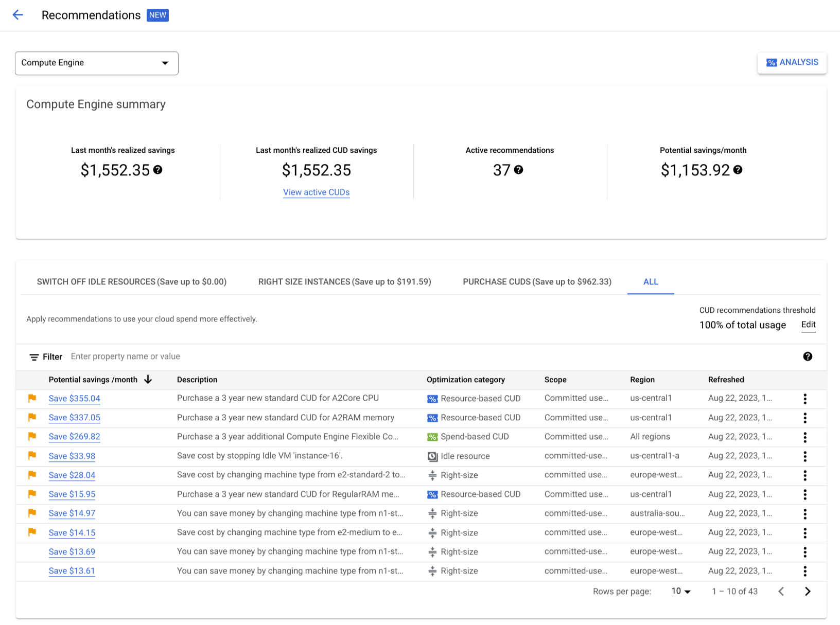Click the A2RAM memory CUD description
Image resolution: width=840 pixels, height=625 pixels.
286,418
